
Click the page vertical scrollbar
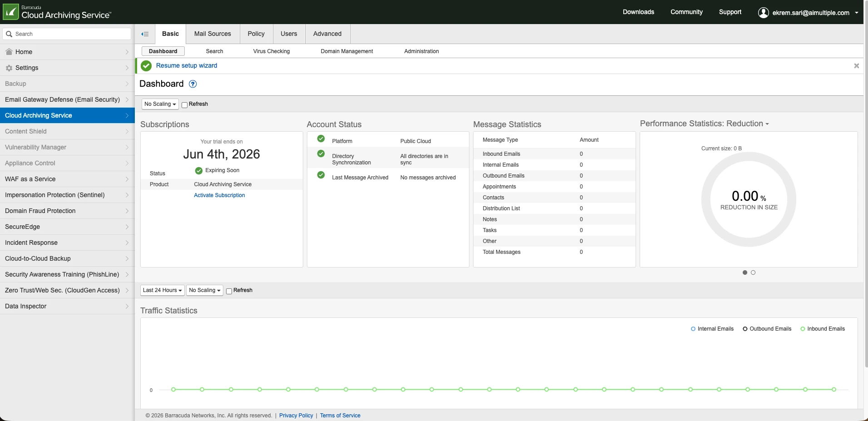tap(866, 184)
